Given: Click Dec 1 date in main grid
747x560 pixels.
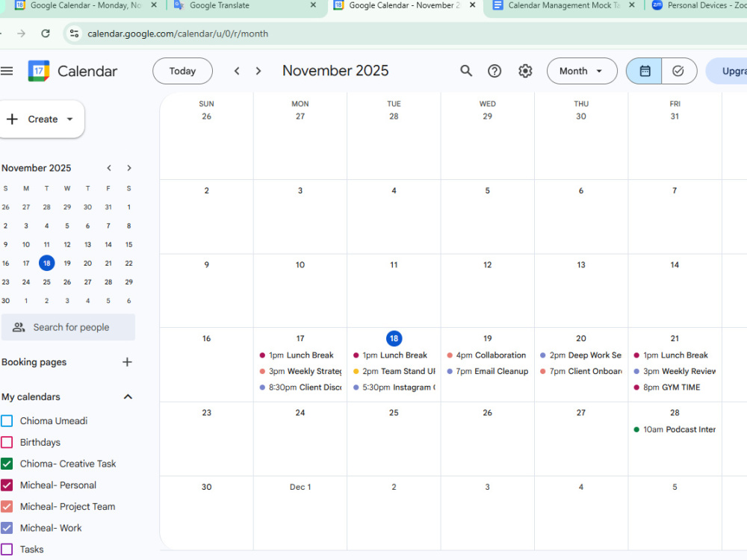Looking at the screenshot, I should click(300, 487).
